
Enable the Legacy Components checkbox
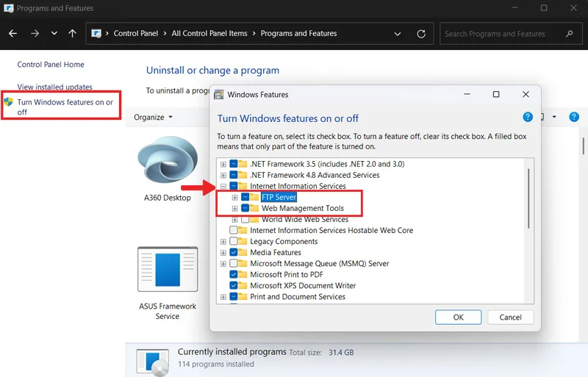(x=234, y=241)
